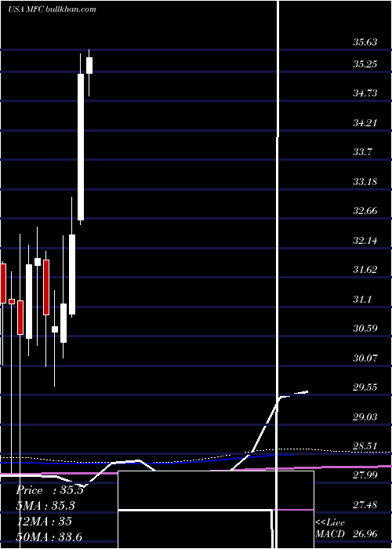This screenshot has width=392, height=549.
Task: Click the USA MFC bullkhan.com title
Action: (x=52, y=9)
